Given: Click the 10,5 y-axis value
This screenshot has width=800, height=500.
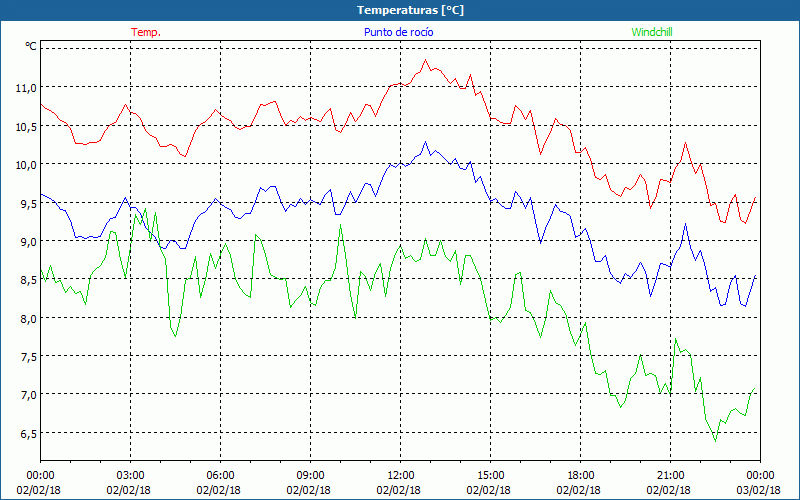Looking at the screenshot, I should tap(26, 127).
